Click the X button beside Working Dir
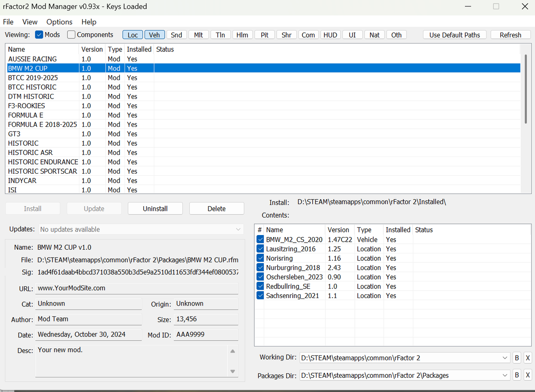 [527, 358]
